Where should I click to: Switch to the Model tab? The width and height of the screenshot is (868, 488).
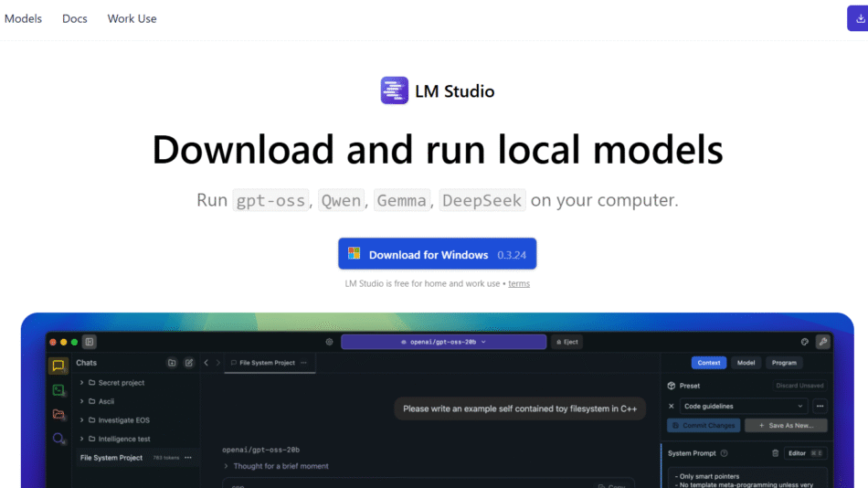(x=746, y=363)
